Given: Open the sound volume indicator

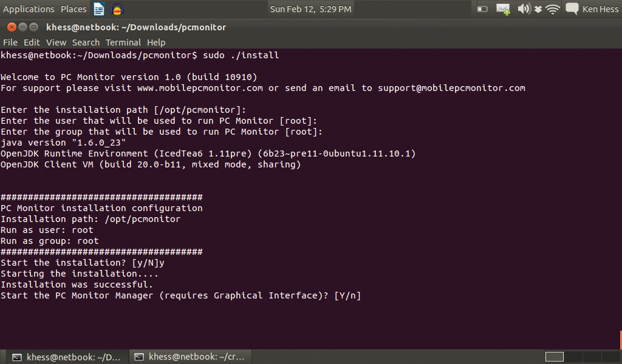Looking at the screenshot, I should point(524,8).
